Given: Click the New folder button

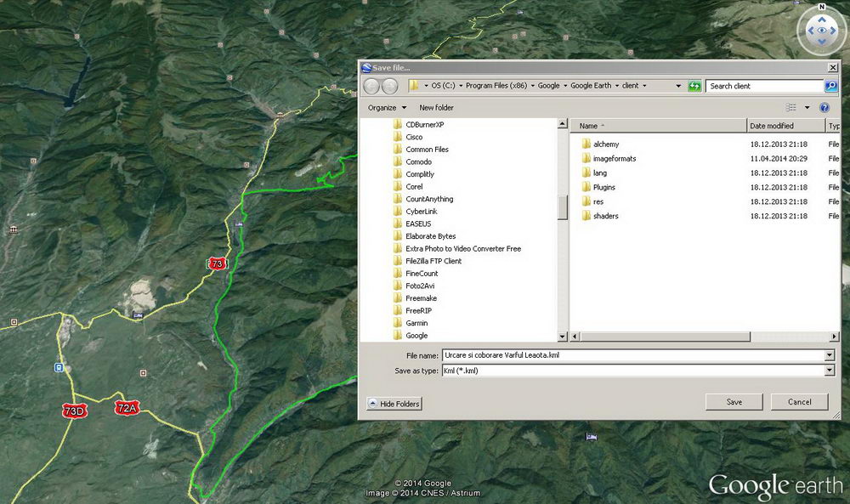Looking at the screenshot, I should tap(436, 107).
